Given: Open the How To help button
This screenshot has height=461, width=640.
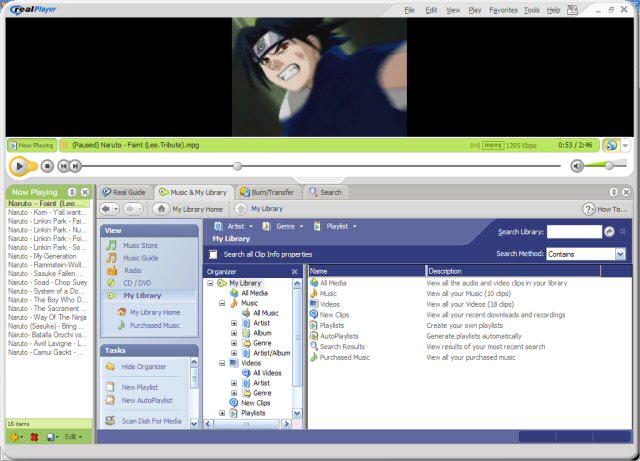Looking at the screenshot, I should (604, 209).
